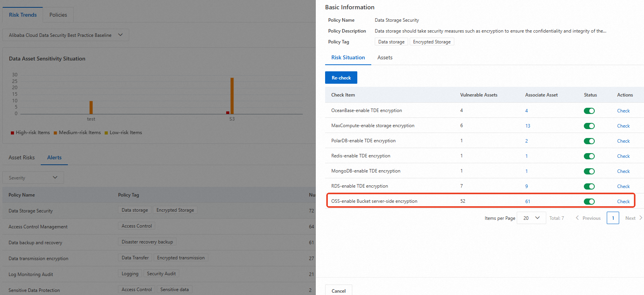Select the Asset Risks tab
Viewport: 644px width, 295px height.
tap(22, 157)
